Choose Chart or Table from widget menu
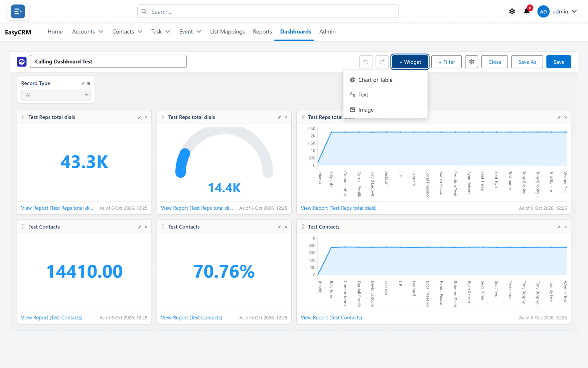Viewport: 588px width, 368px height. pyautogui.click(x=386, y=80)
